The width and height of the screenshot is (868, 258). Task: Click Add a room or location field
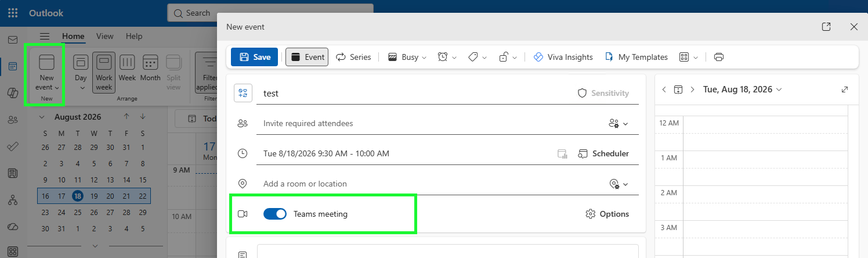point(431,184)
